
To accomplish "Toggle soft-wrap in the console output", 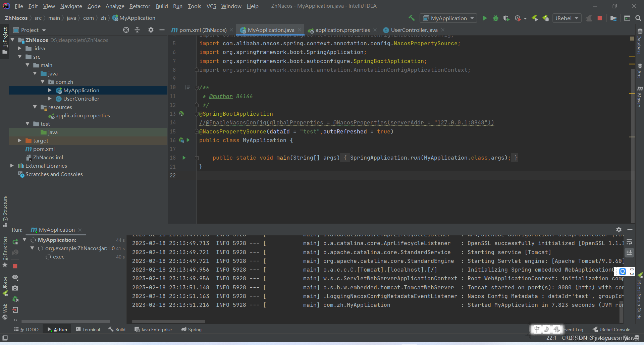I will tap(629, 242).
